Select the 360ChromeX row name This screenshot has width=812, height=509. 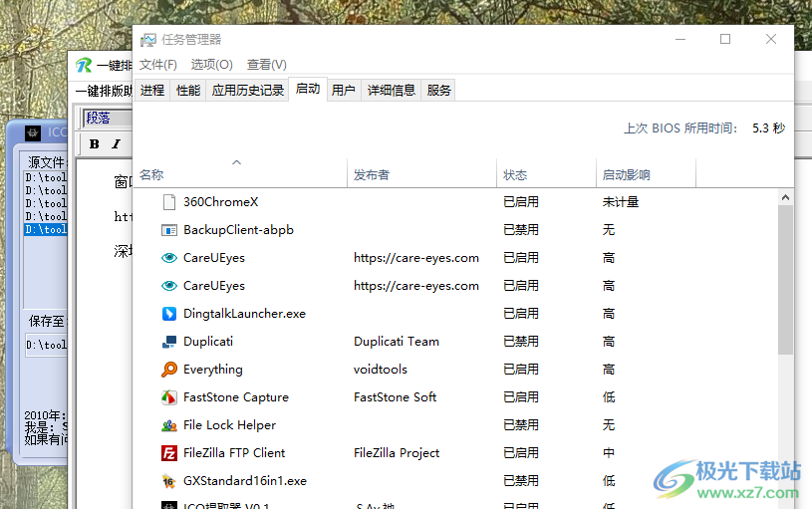click(220, 202)
